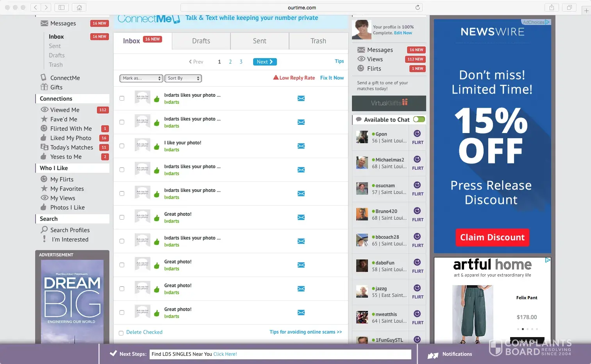
Task: Click the Safari forward arrow button
Action: pos(46,7)
